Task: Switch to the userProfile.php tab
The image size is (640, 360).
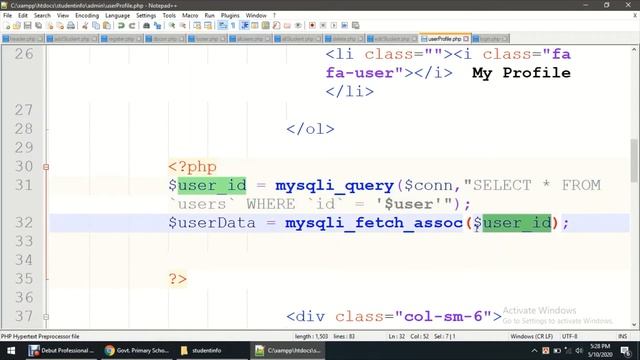Action: click(444, 39)
